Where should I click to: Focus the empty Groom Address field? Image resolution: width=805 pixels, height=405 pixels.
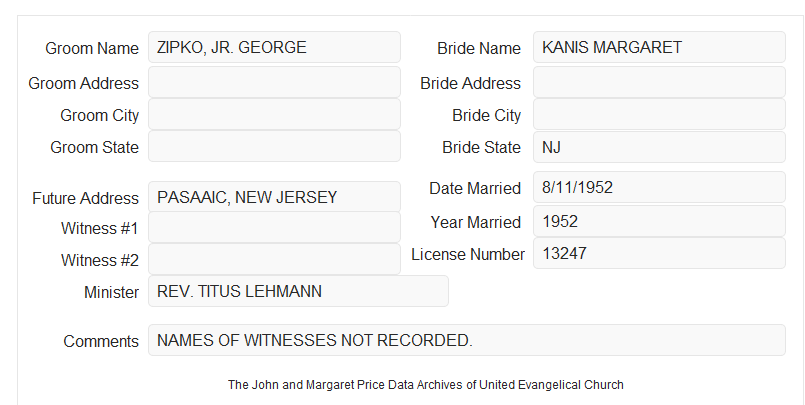click(x=274, y=82)
